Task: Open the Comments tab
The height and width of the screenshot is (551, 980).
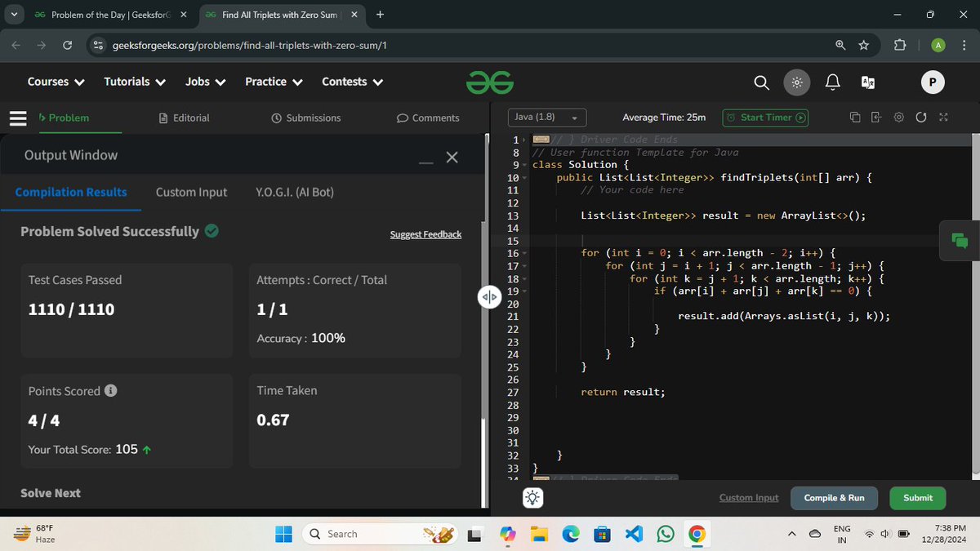Action: [428, 118]
